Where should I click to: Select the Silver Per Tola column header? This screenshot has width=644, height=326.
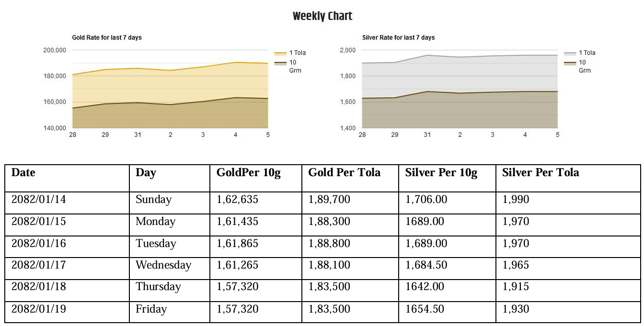[x=540, y=173]
